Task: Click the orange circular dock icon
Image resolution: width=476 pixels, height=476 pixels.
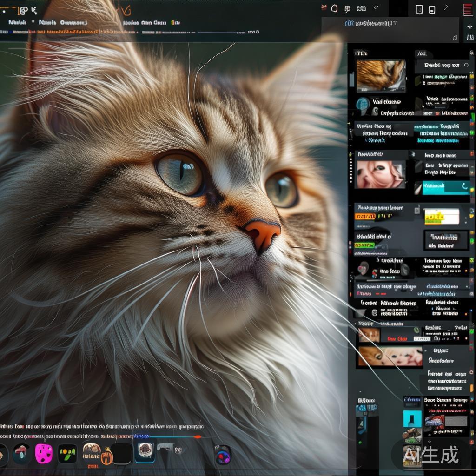Action: tap(106, 457)
